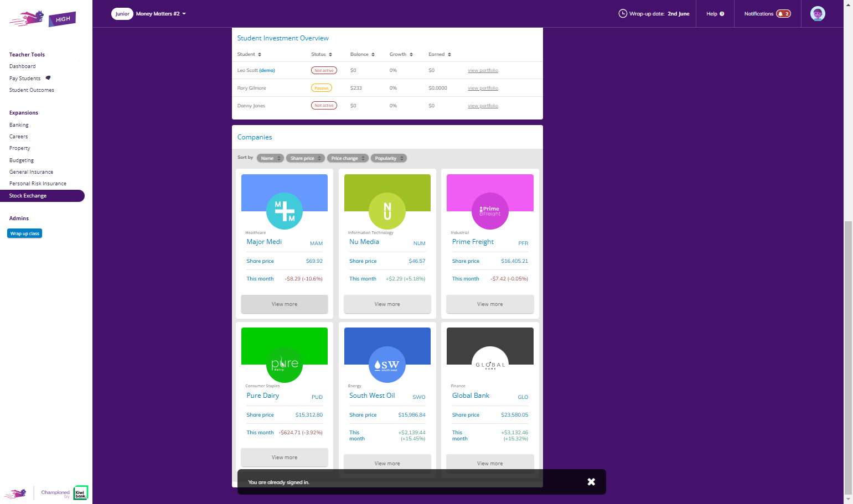This screenshot has height=504, width=853.
Task: Click the page vertical scrollbar thumb
Action: pos(848,357)
